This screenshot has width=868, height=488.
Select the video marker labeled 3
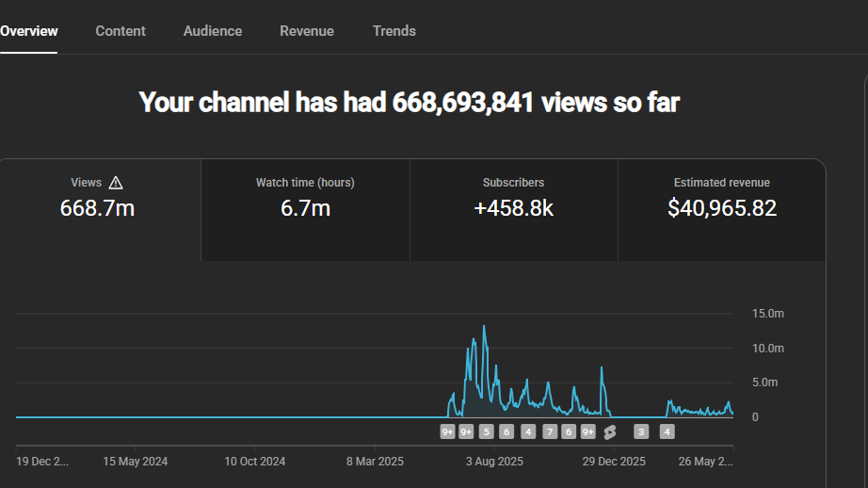point(641,432)
